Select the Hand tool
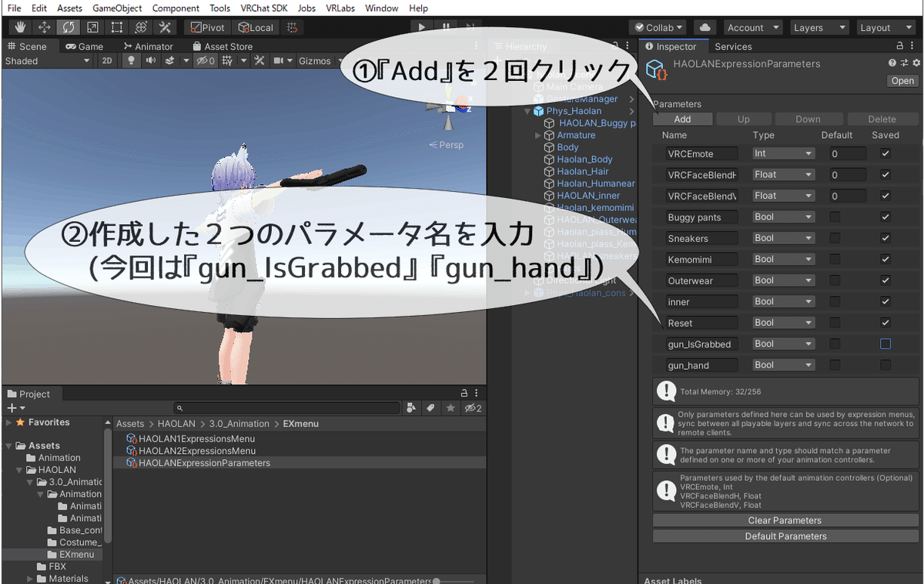924x584 pixels. click(x=21, y=27)
